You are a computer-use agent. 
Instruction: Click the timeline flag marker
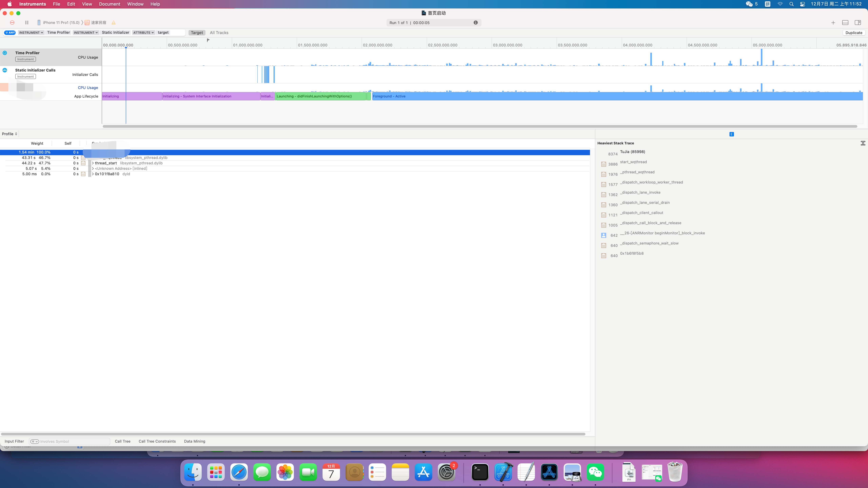[208, 40]
